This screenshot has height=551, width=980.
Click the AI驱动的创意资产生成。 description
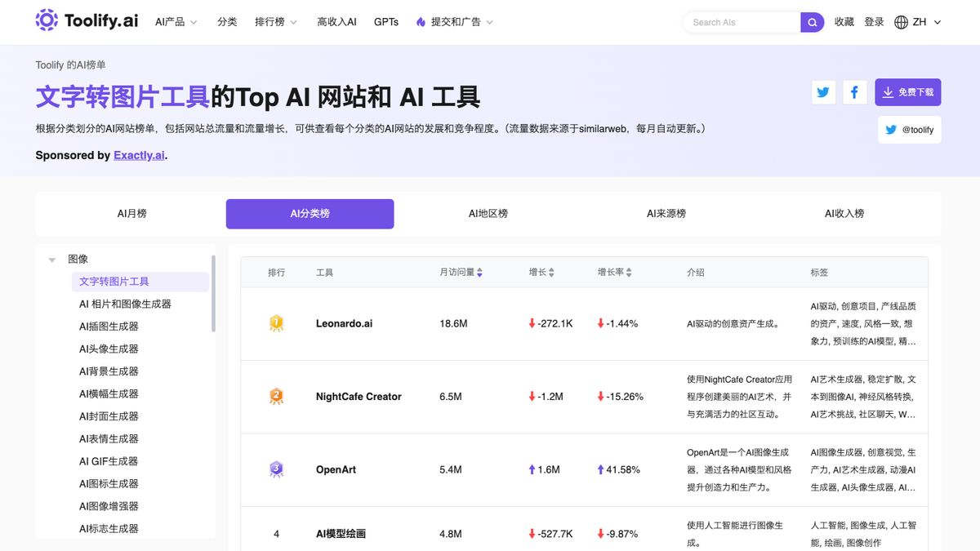point(733,323)
